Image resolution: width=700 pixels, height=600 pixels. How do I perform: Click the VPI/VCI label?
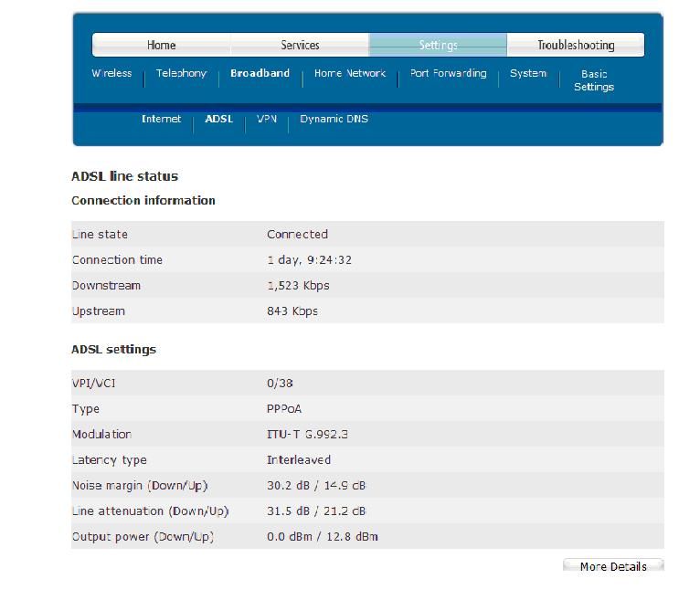94,384
